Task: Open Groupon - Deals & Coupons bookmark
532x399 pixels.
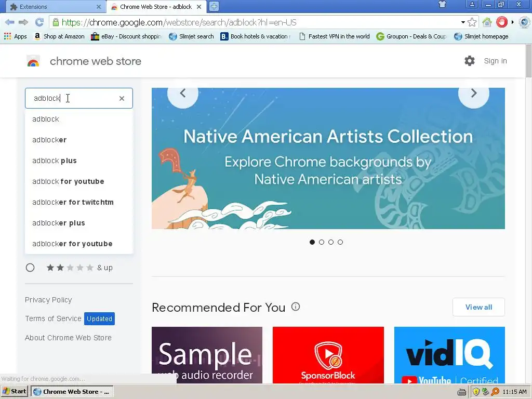Action: pos(411,36)
